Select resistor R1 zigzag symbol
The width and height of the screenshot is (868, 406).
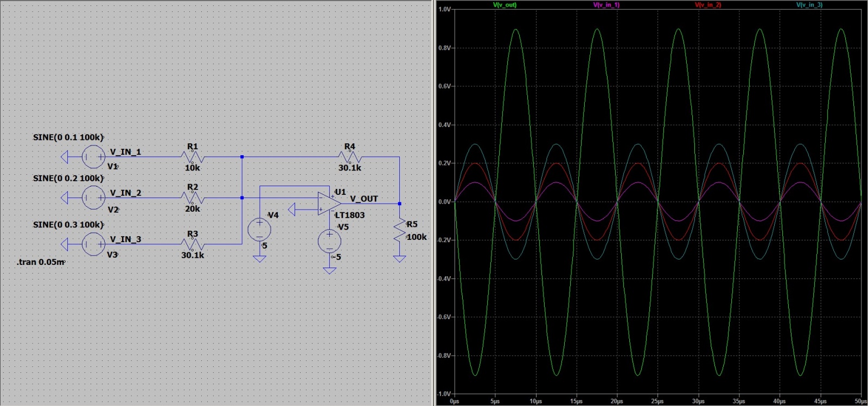(193, 157)
